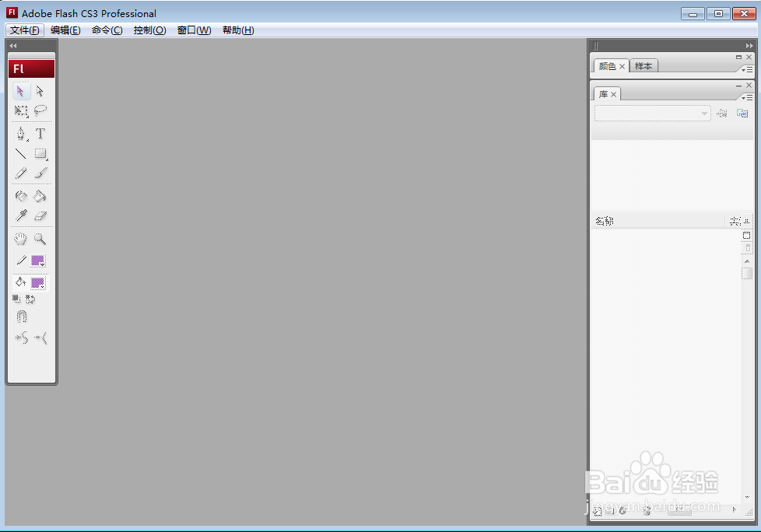Select the Eraser tool

click(x=40, y=215)
